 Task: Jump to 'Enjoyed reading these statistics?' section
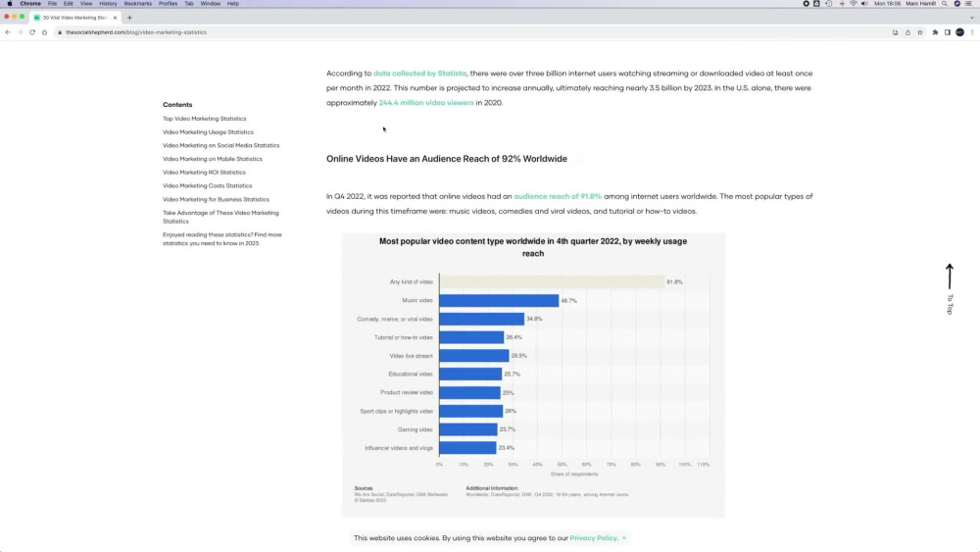click(222, 239)
